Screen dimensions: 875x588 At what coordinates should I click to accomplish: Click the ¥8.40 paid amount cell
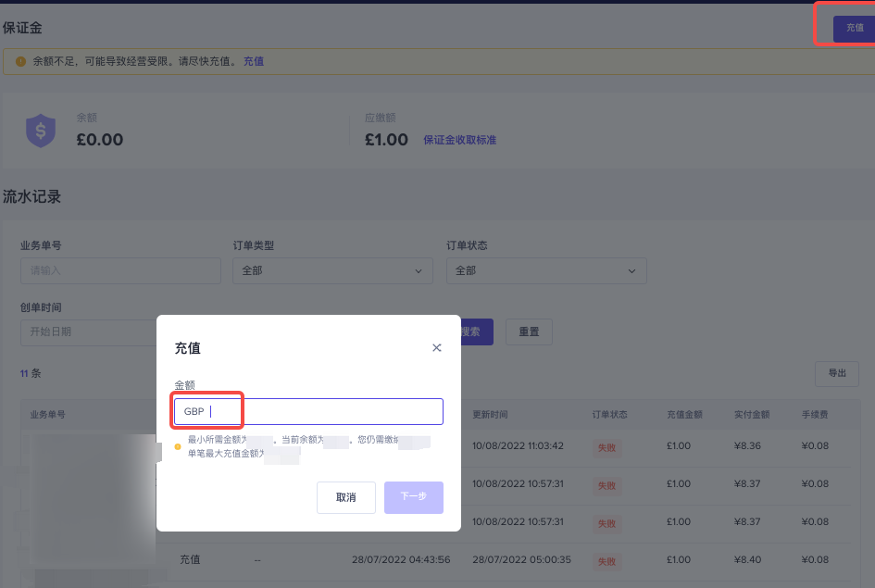pyautogui.click(x=747, y=559)
